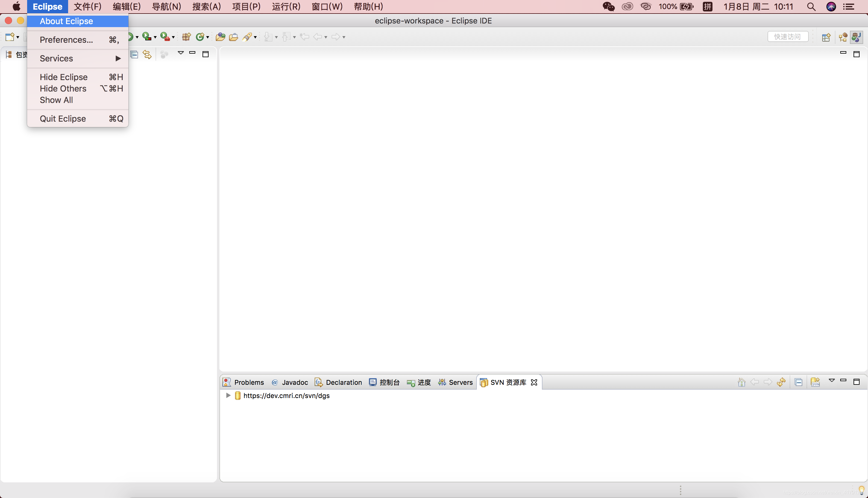Click Add SVN Repository icon
The height and width of the screenshot is (498, 868).
[x=815, y=382]
